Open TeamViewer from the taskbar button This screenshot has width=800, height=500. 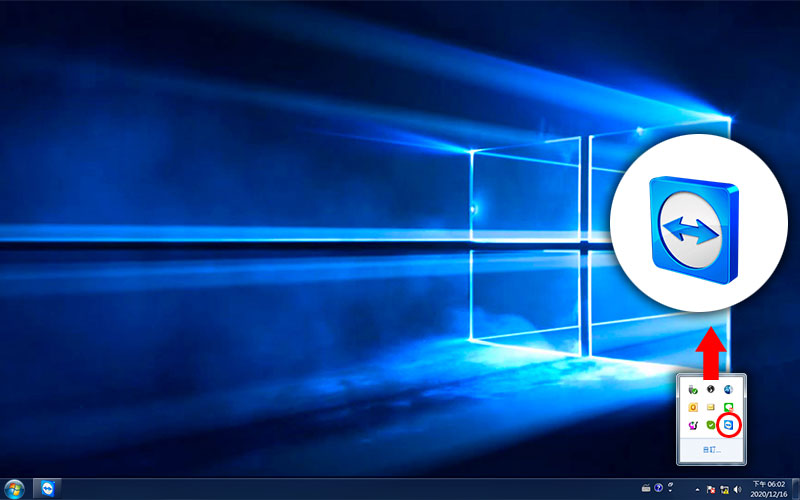(47, 489)
